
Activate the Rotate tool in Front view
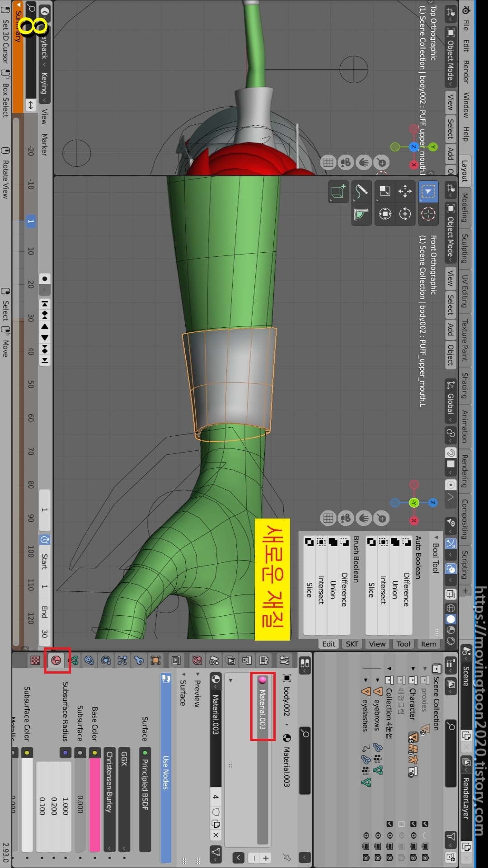tap(405, 213)
